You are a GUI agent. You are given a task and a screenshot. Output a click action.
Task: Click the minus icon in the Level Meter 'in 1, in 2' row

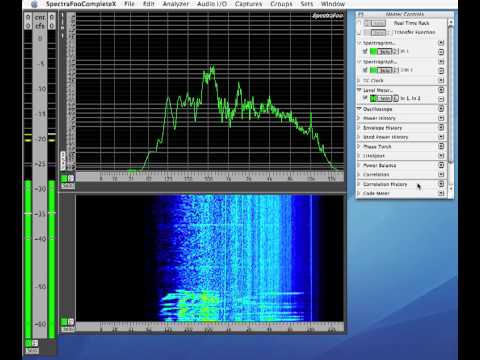click(x=441, y=99)
